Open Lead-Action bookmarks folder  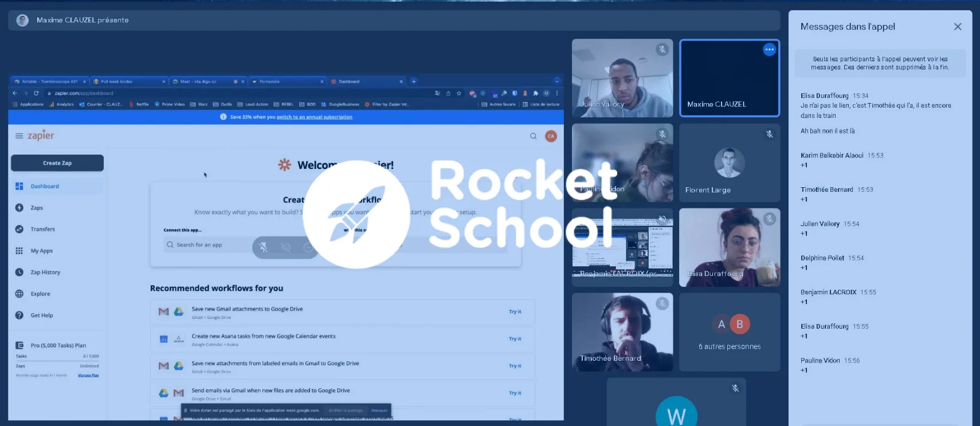click(253, 104)
